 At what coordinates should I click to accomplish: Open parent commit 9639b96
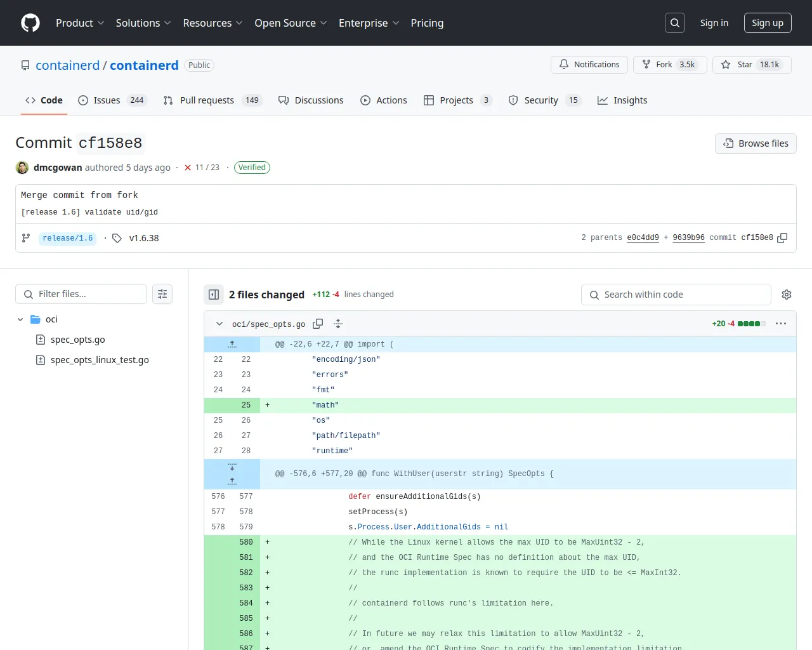(x=688, y=237)
